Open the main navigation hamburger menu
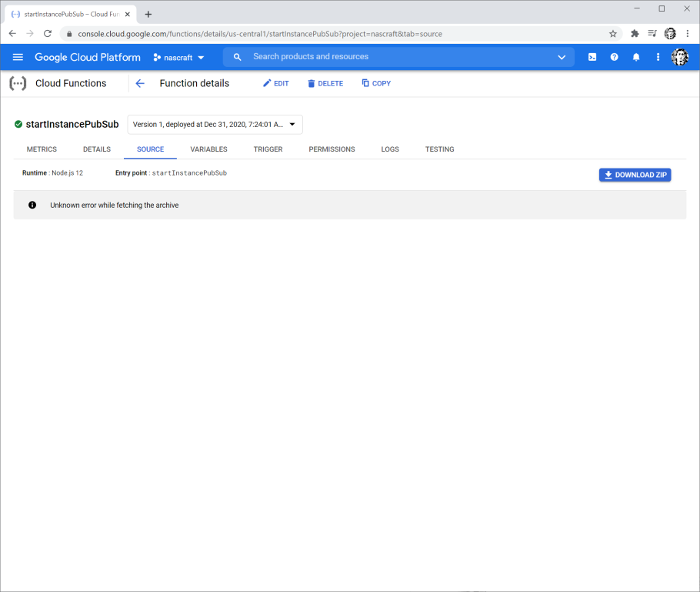Image resolution: width=700 pixels, height=592 pixels. (18, 57)
